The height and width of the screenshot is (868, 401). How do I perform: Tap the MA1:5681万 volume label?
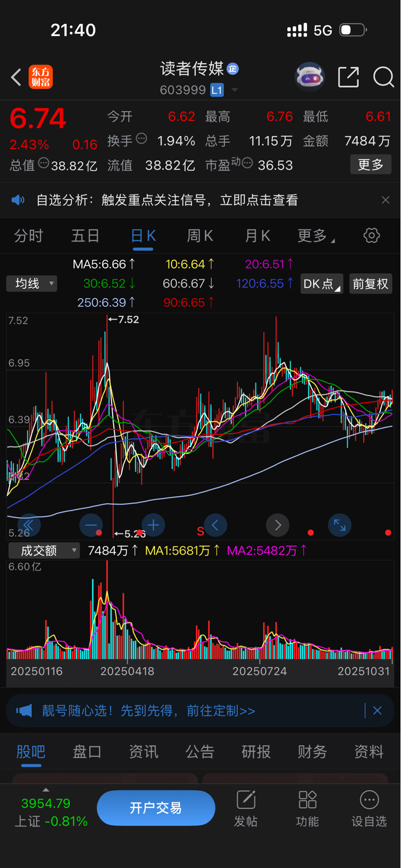pyautogui.click(x=183, y=551)
